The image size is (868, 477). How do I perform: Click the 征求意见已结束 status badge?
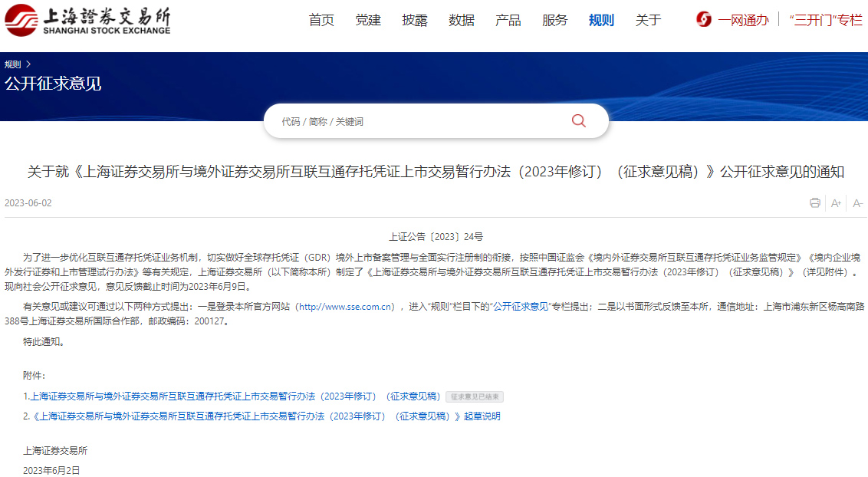[474, 396]
